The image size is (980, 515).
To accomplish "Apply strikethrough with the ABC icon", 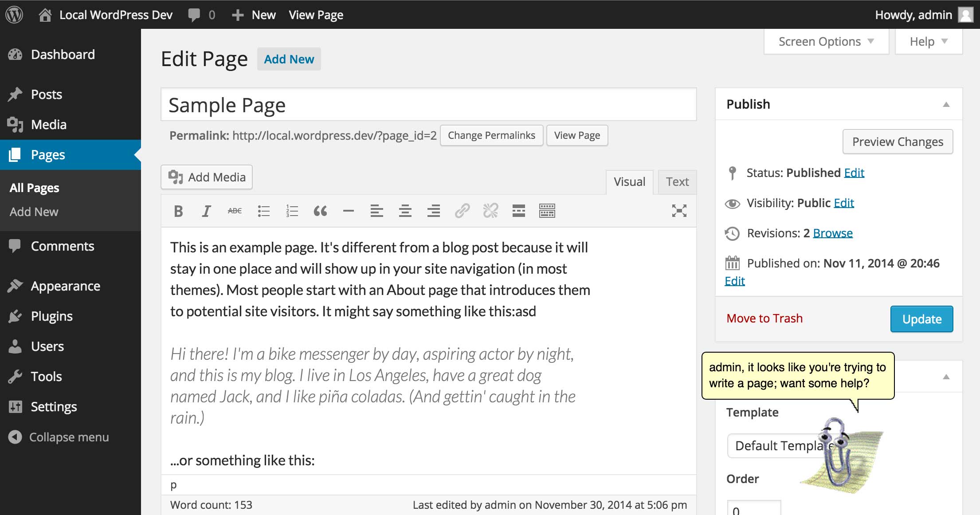I will coord(235,211).
